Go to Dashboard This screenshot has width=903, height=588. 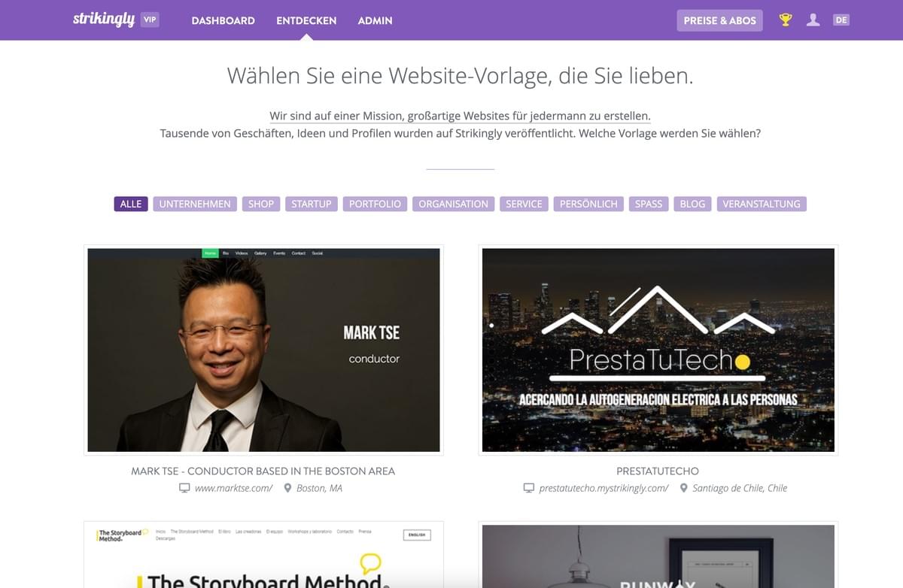(x=223, y=20)
